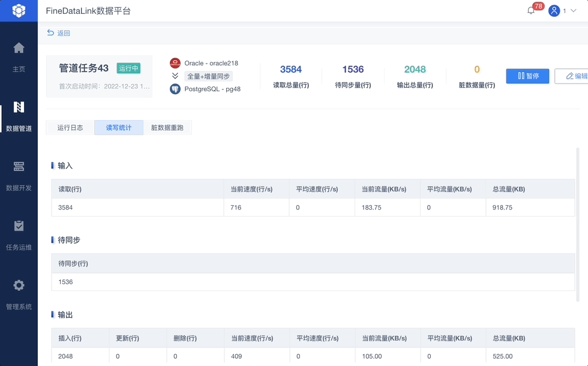This screenshot has width=588, height=366.
Task: Click the double-chevron sync direction icon
Action: pyautogui.click(x=175, y=76)
